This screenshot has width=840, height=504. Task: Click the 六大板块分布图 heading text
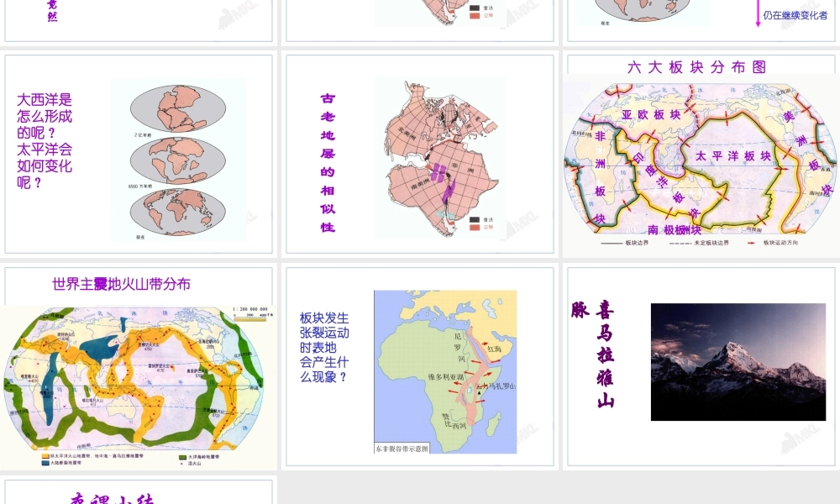tap(697, 67)
